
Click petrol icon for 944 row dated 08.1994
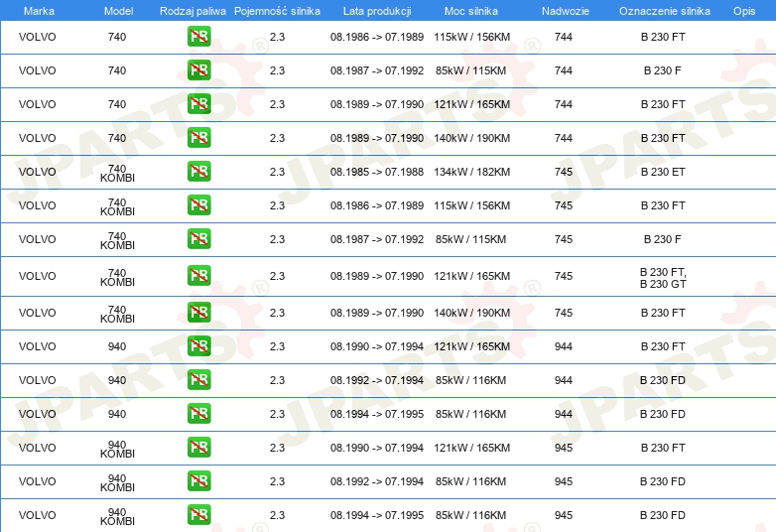pos(198,413)
